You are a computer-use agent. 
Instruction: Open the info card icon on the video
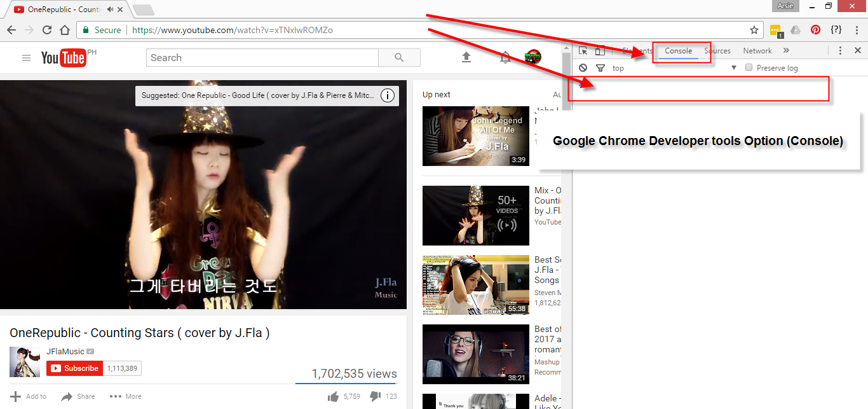(x=388, y=95)
